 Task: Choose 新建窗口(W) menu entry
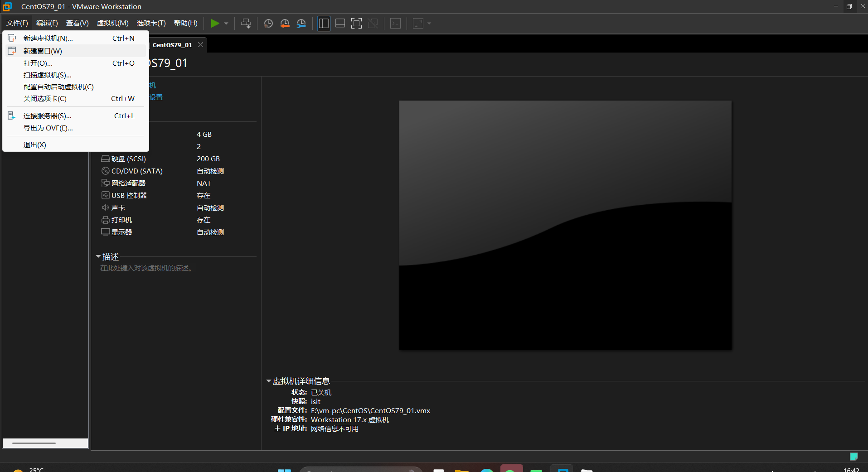click(76, 51)
